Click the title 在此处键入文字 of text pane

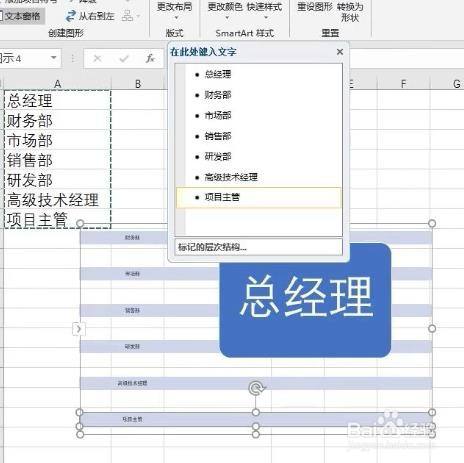tap(203, 52)
